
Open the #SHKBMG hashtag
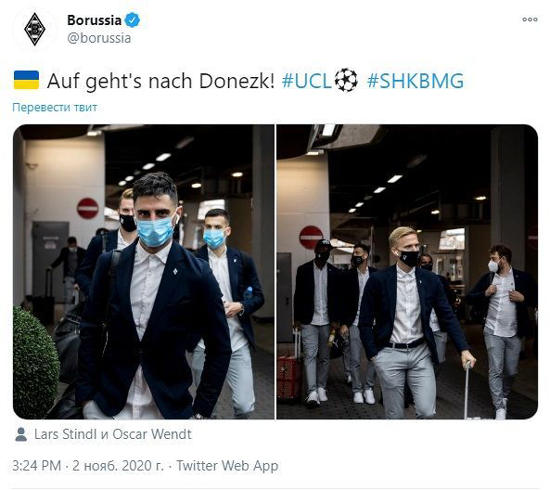point(415,81)
